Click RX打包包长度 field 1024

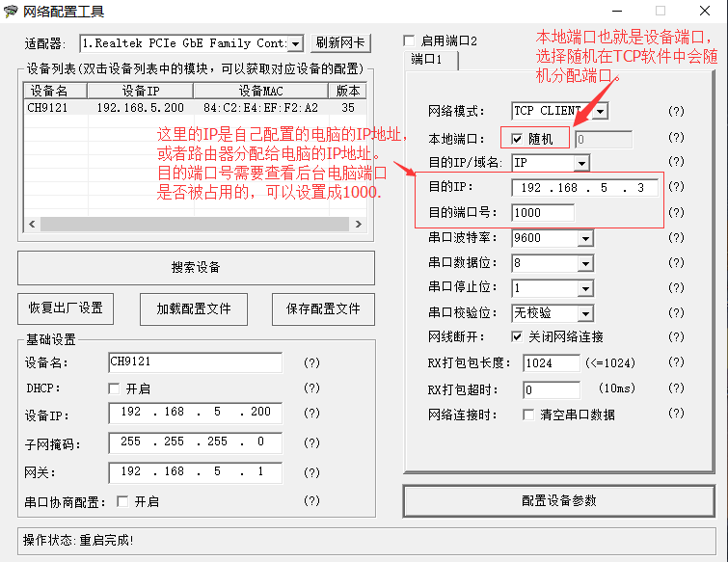[552, 362]
